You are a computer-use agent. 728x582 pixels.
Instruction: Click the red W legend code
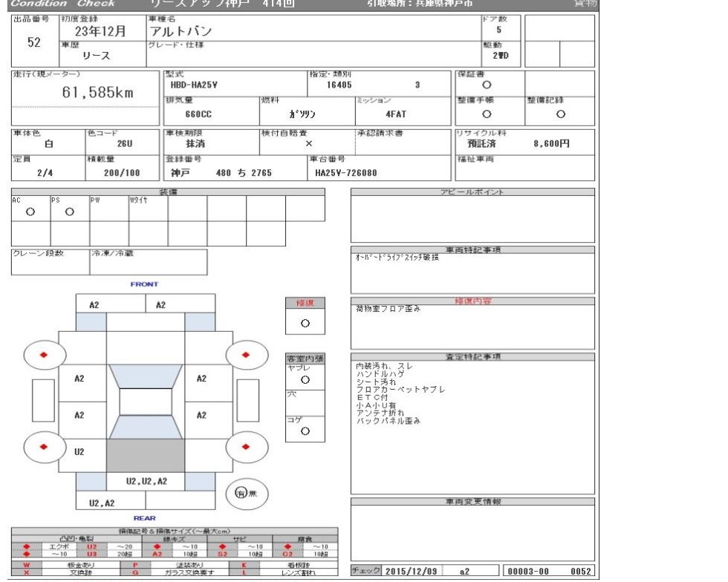27,565
